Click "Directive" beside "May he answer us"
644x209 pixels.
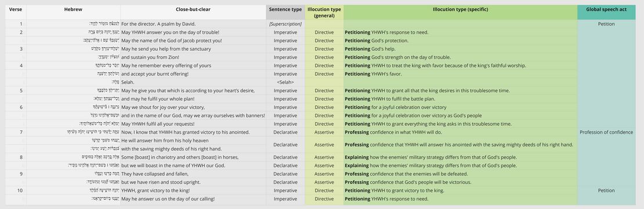click(324, 199)
